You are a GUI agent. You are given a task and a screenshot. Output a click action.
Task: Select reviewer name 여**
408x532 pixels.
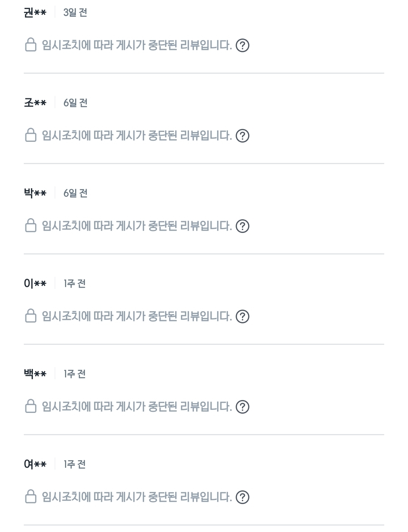click(35, 464)
